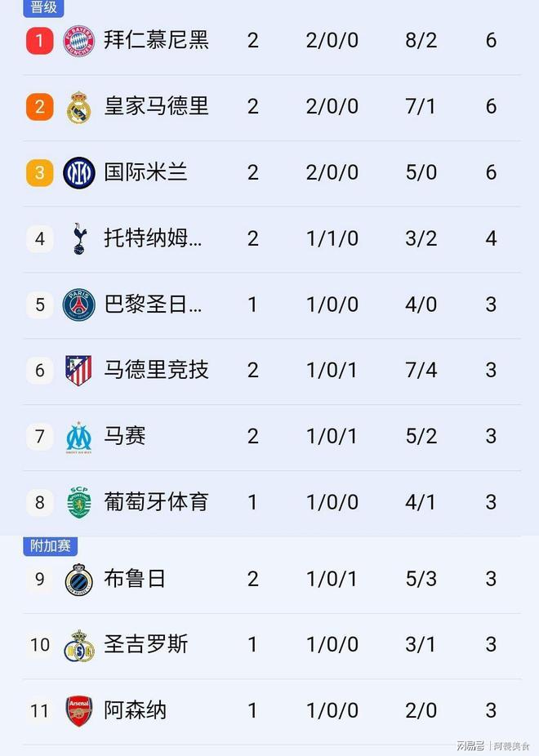Select the orange rank 2 badge

tap(39, 106)
